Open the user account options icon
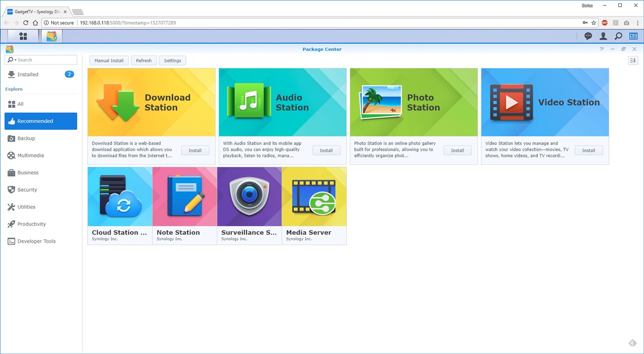This screenshot has width=644, height=354. pos(603,36)
